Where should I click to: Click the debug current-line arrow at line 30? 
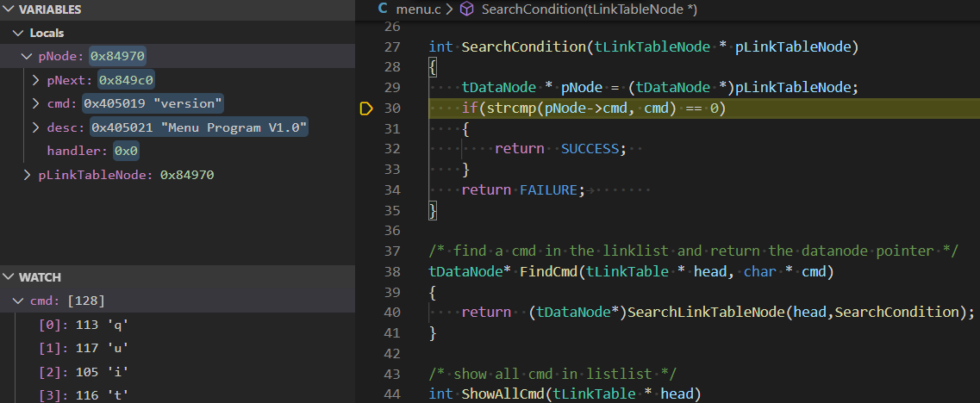click(366, 108)
